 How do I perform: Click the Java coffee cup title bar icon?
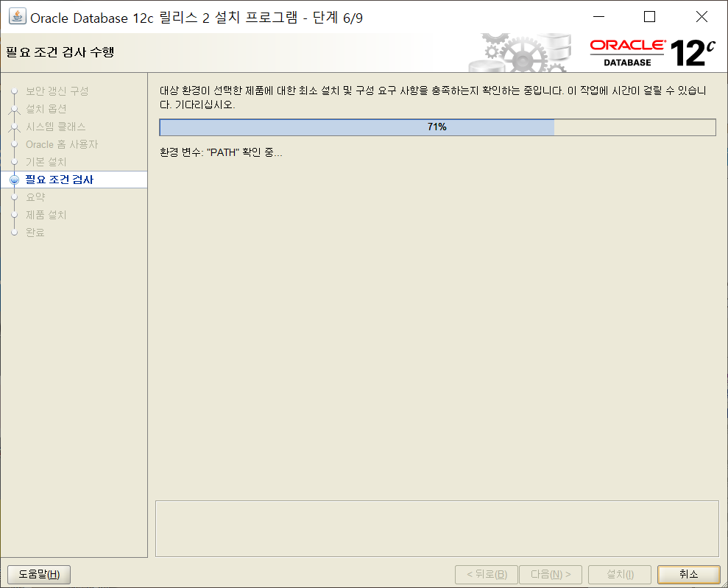(16, 16)
